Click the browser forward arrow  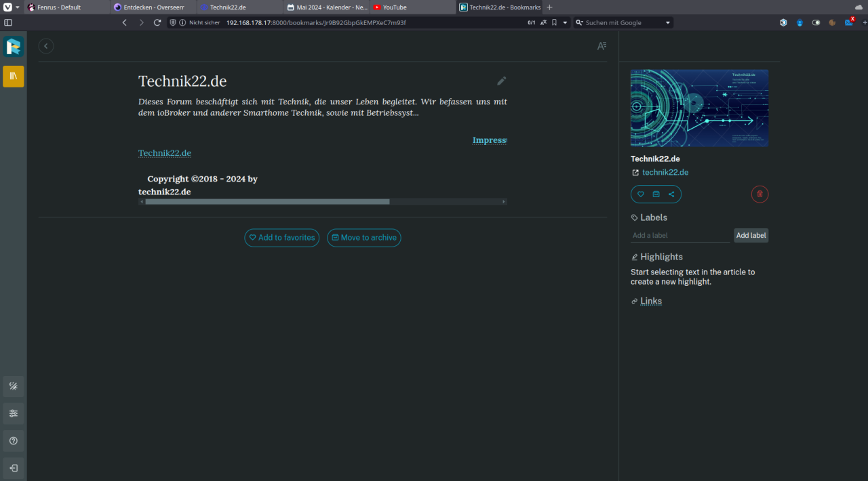(141, 22)
